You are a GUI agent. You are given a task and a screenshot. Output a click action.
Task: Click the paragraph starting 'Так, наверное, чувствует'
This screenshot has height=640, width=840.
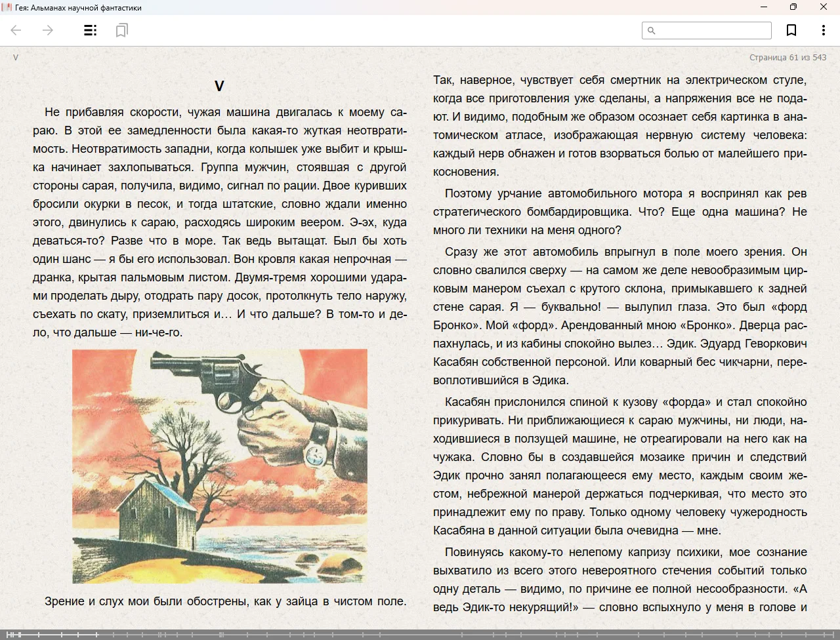click(620, 126)
